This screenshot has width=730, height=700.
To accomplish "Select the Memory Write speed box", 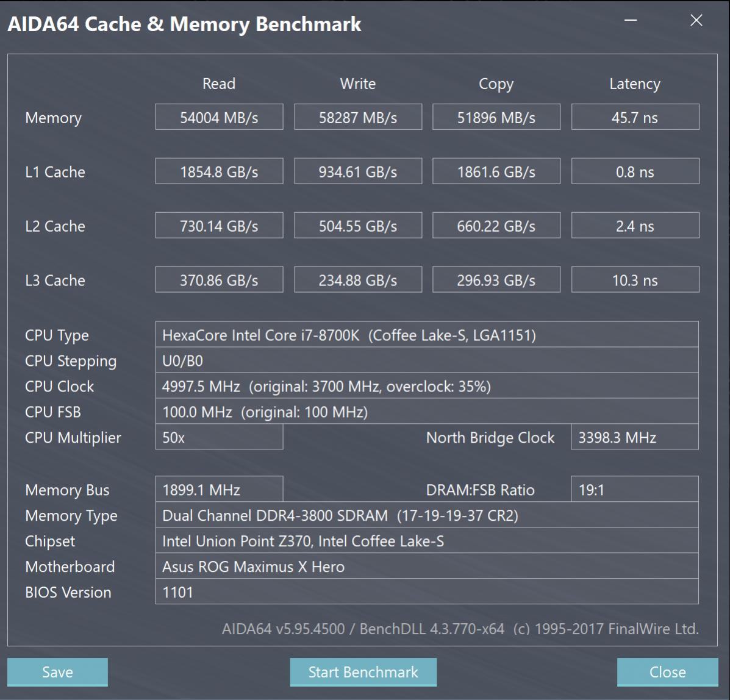I will point(357,116).
